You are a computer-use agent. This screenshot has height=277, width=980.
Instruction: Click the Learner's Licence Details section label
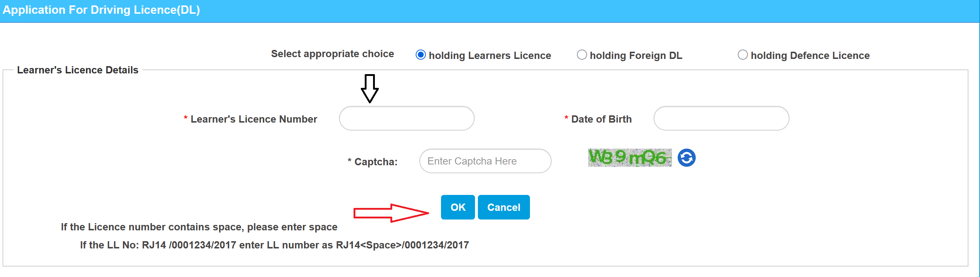78,70
